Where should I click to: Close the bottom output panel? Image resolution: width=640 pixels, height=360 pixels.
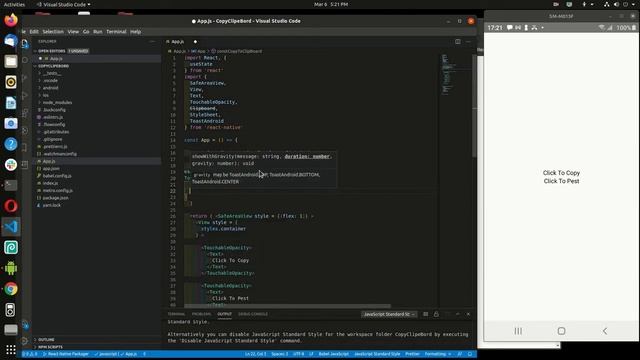coord(468,314)
